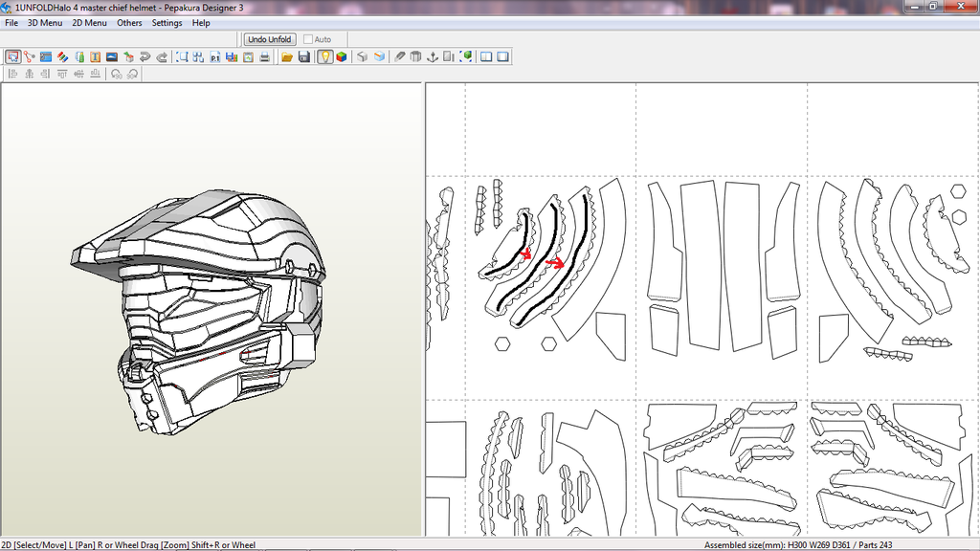The height and width of the screenshot is (551, 980).
Task: Open the Help menu
Action: (x=201, y=23)
